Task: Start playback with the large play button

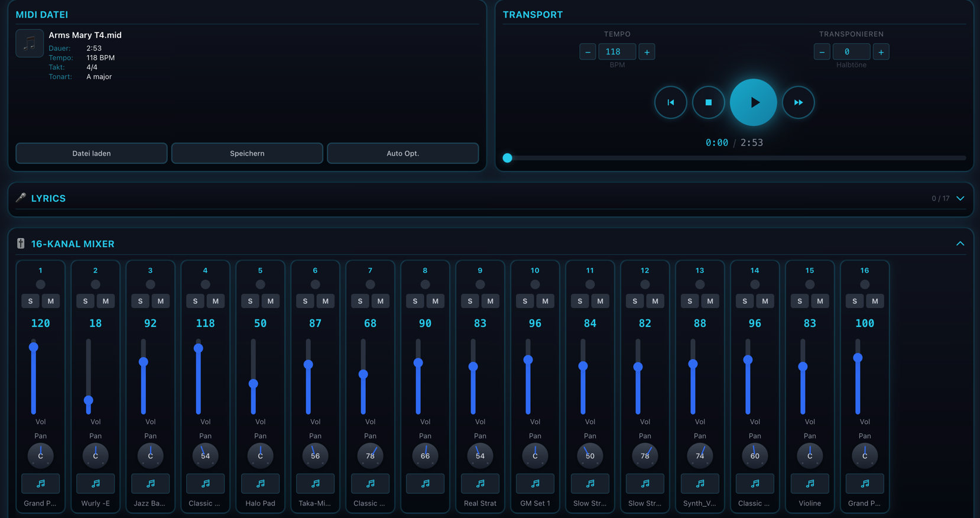Action: (753, 102)
